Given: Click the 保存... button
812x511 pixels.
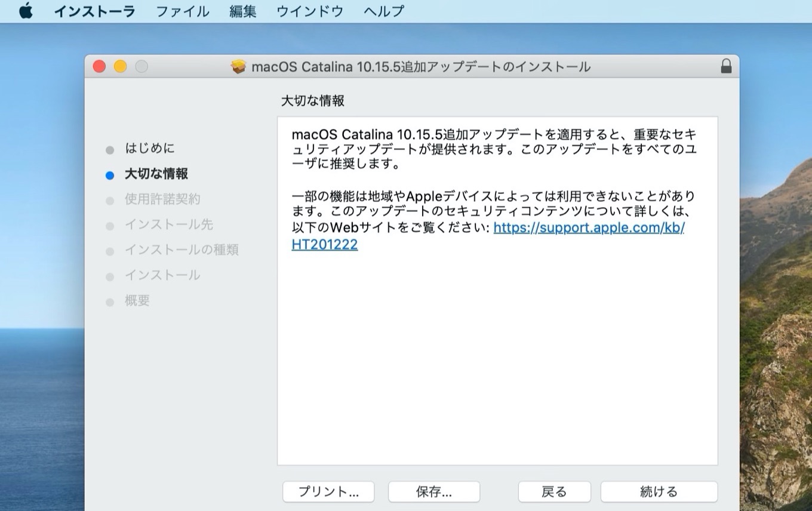Looking at the screenshot, I should pos(434,492).
